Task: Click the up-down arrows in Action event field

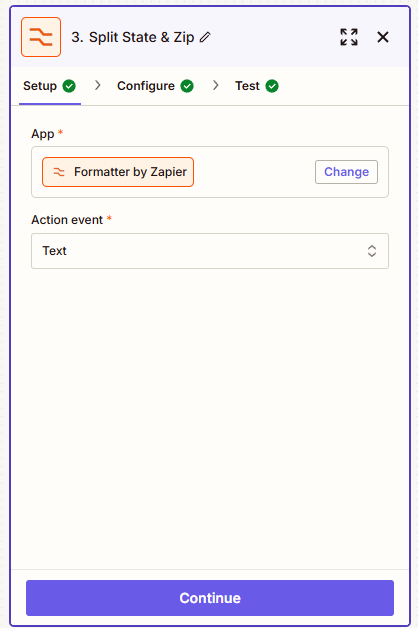Action: pos(372,251)
